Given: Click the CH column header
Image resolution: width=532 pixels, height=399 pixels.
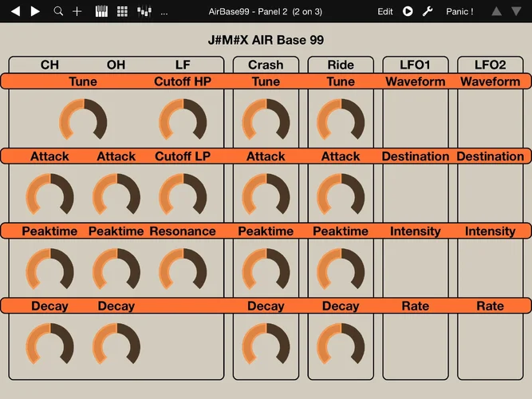Looking at the screenshot, I should [50, 65].
